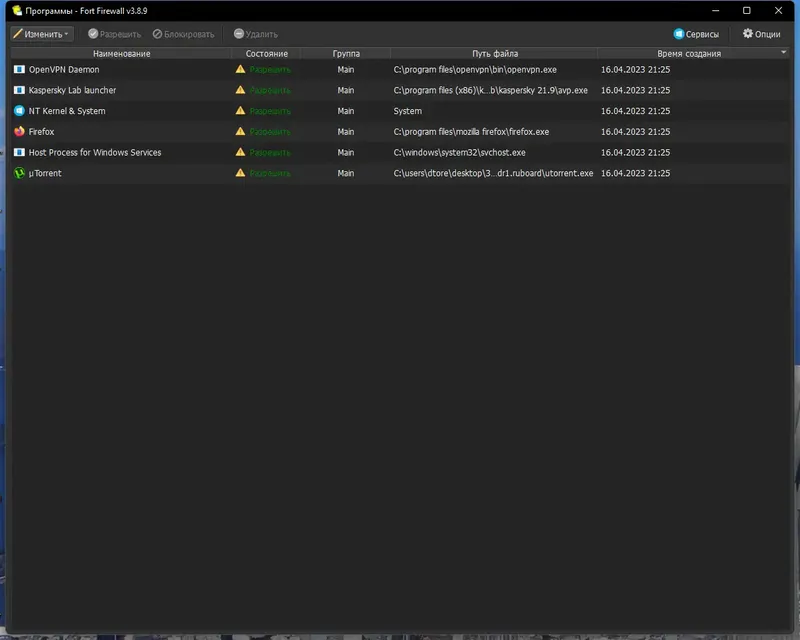Image resolution: width=800 pixels, height=640 pixels.
Task: Click Main group in OpenVPN Daemon row
Action: 345,69
